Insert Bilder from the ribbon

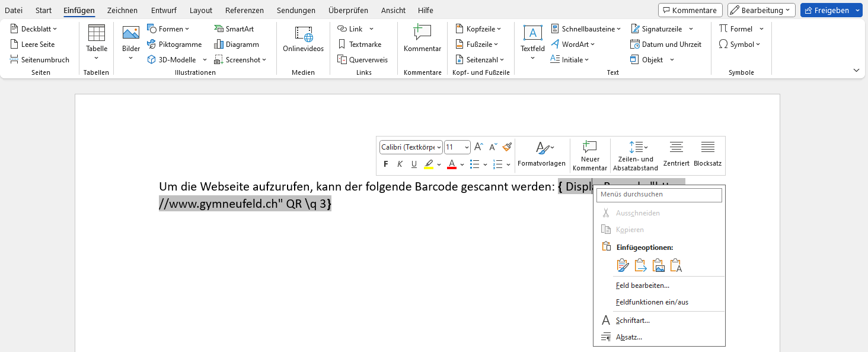coord(131,43)
